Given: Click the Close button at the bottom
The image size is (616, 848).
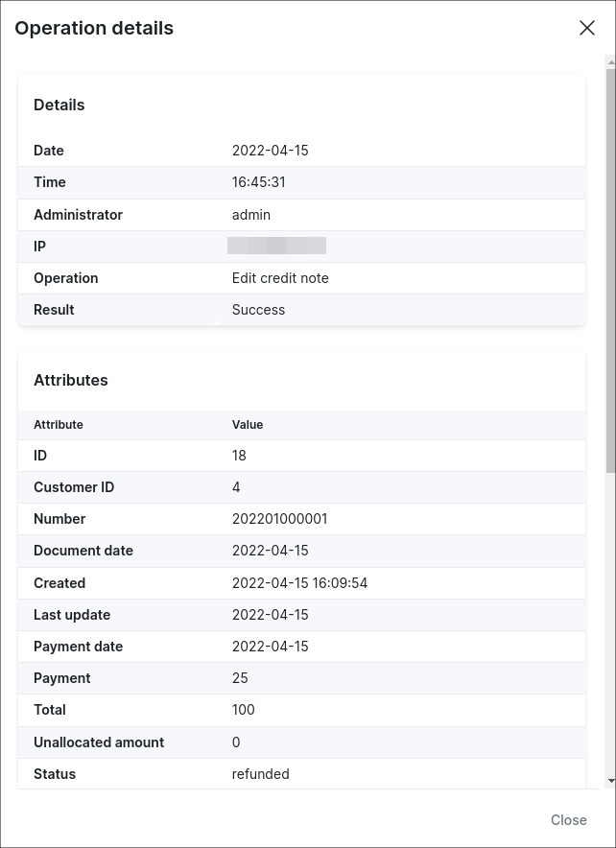Looking at the screenshot, I should pos(568,819).
